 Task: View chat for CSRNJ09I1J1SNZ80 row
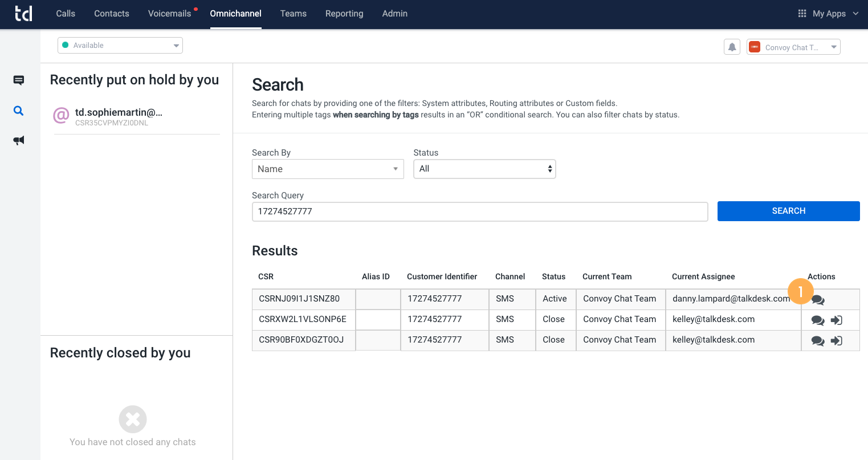(818, 300)
